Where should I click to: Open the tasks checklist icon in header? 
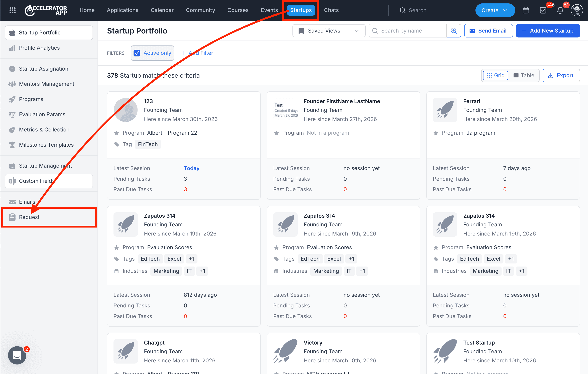tap(543, 10)
